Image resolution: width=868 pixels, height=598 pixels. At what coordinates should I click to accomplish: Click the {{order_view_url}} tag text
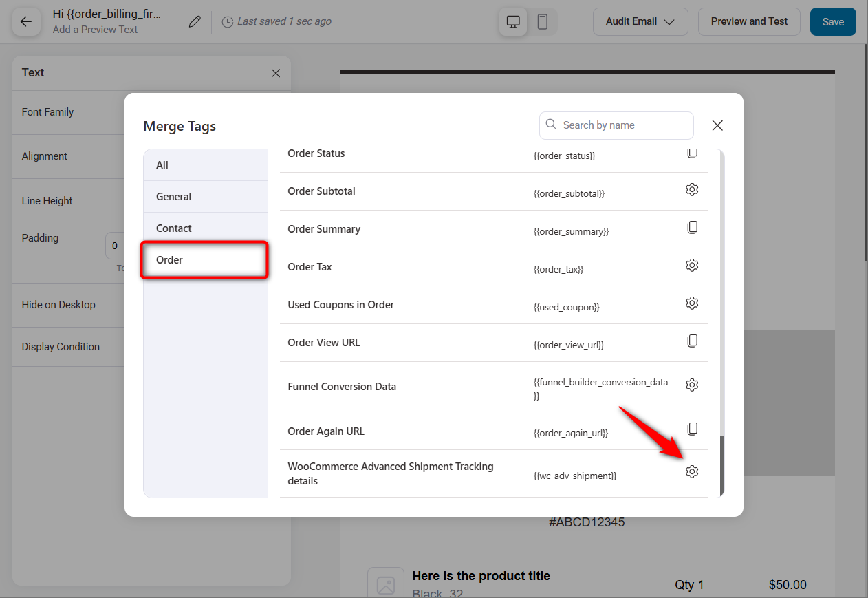pyautogui.click(x=569, y=345)
